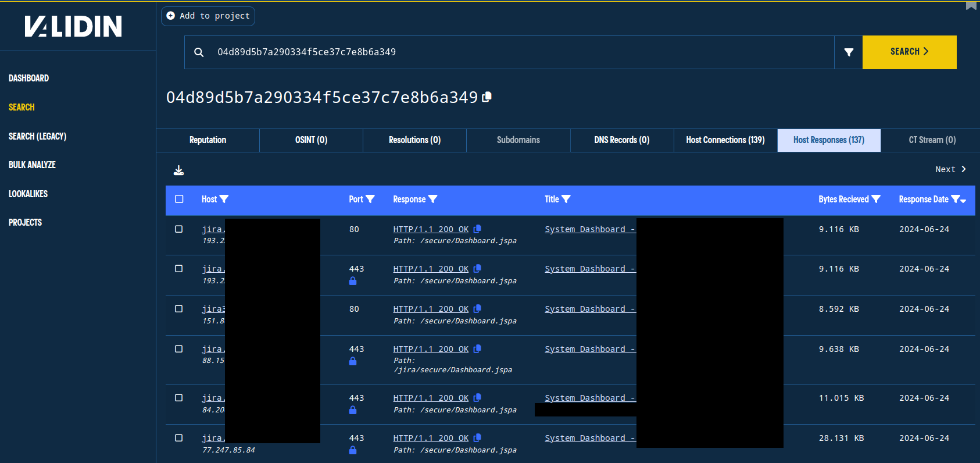
Task: Click the magnifier icon in the search bar
Action: coord(199,52)
